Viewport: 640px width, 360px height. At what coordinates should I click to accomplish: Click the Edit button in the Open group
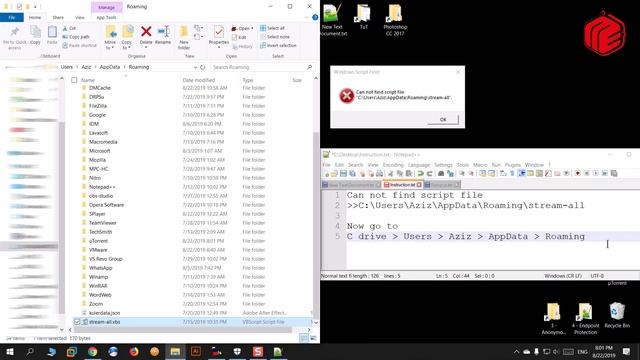tap(239, 37)
